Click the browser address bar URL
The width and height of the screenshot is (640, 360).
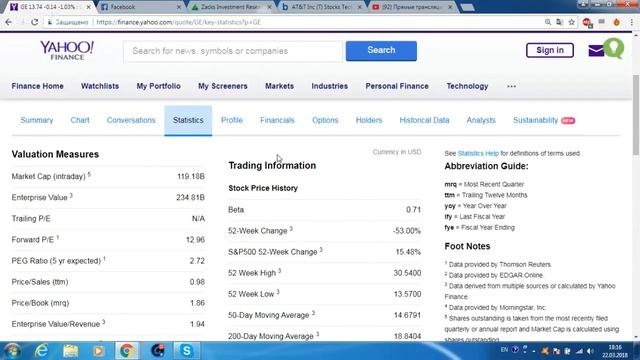[x=179, y=22]
